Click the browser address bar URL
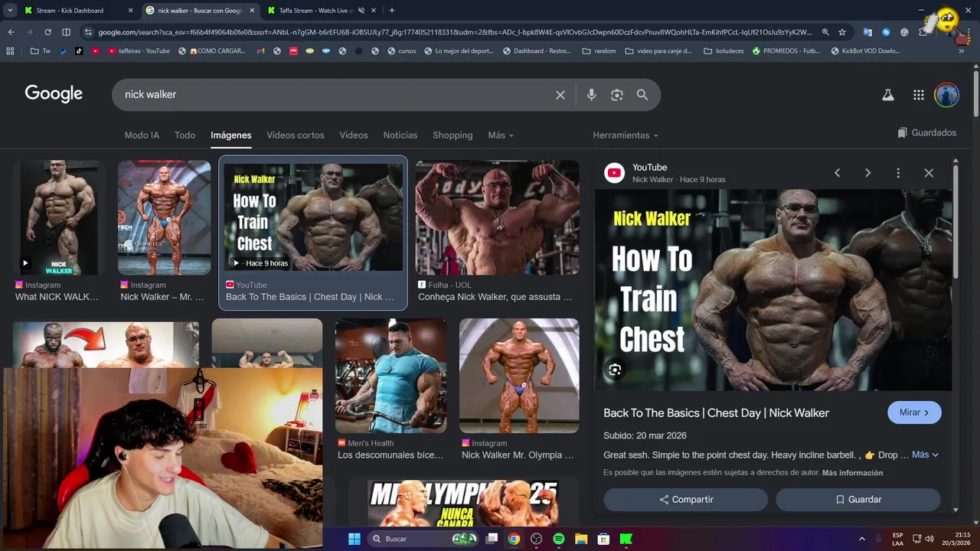The width and height of the screenshot is (980, 551). [x=455, y=32]
